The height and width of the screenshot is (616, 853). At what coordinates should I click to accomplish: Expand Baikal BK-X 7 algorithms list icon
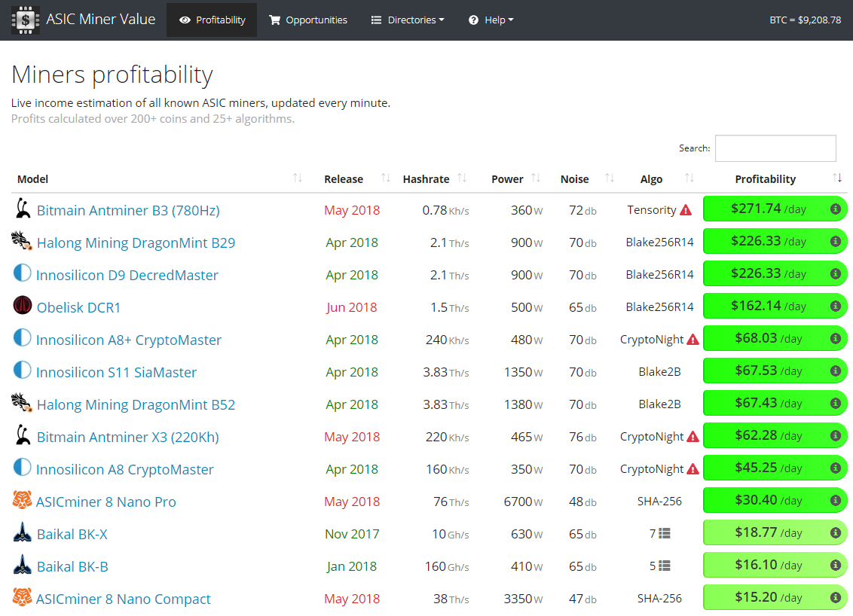click(x=664, y=534)
